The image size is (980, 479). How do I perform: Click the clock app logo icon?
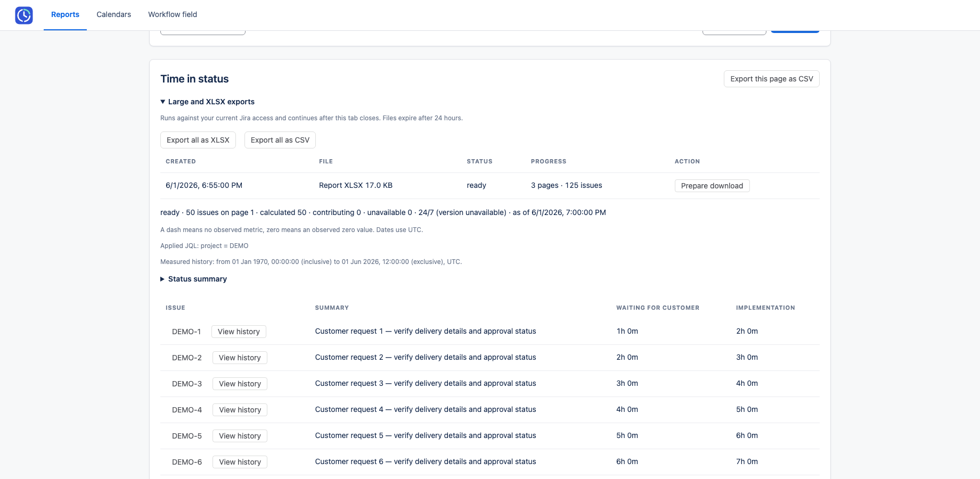(x=24, y=15)
